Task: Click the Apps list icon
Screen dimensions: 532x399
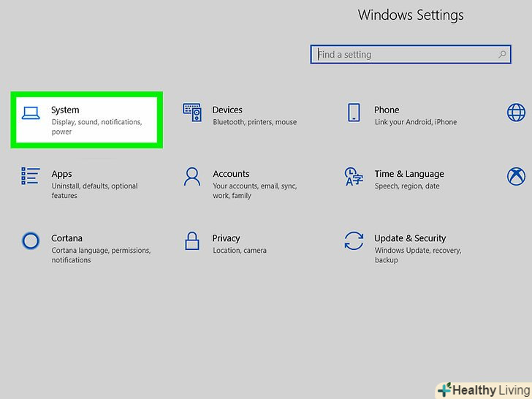Action: (31, 175)
